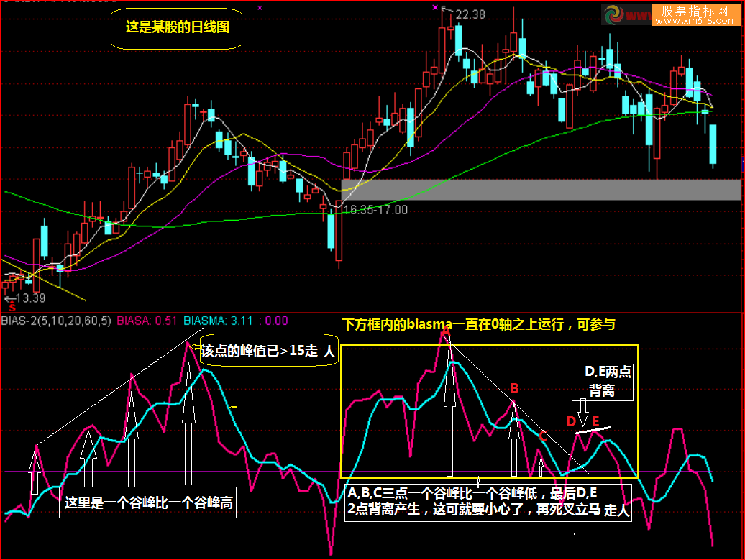Click the 这里是一个谷峰比一个谷峰高 text box

148,504
